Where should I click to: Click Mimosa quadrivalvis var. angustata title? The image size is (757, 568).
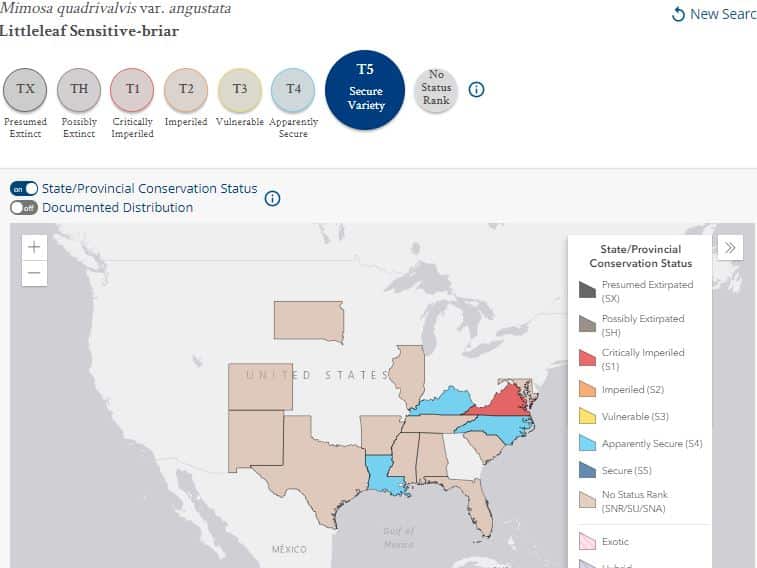click(115, 9)
